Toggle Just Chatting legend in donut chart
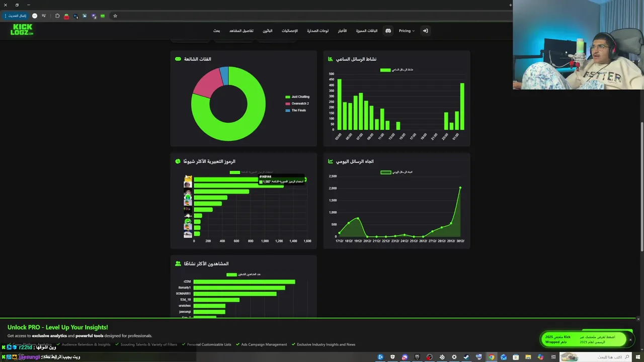Screen dimensions: 644x362 click(297, 97)
